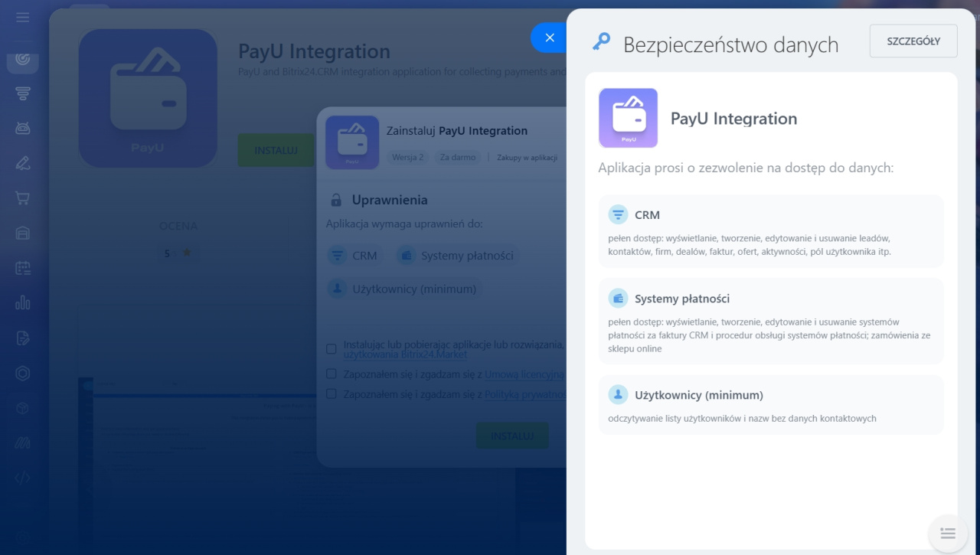
Task: Click the Użytkownicy user icon in side panel
Action: coord(618,395)
